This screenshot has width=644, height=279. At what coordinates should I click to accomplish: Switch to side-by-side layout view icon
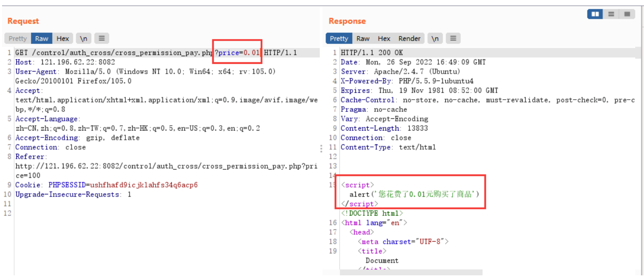[x=595, y=14]
